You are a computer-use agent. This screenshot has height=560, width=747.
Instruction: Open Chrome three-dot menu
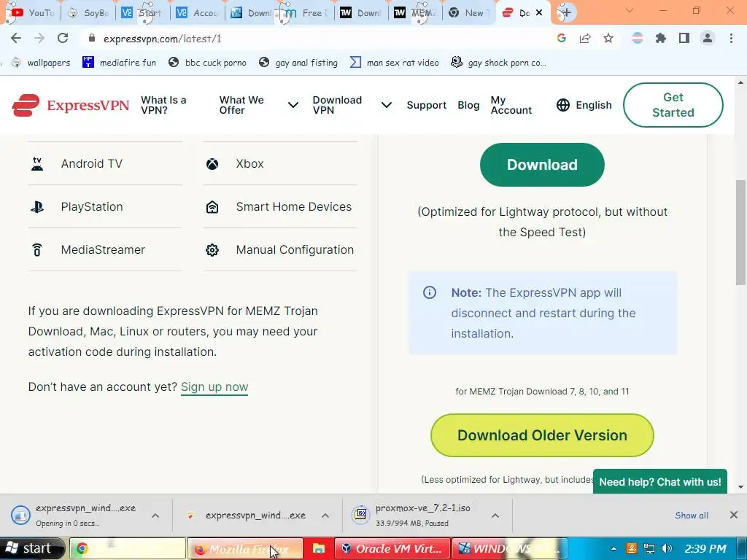click(731, 39)
